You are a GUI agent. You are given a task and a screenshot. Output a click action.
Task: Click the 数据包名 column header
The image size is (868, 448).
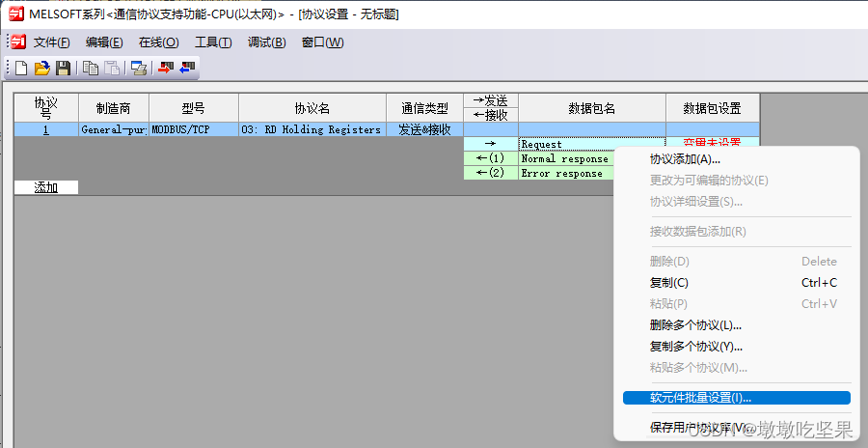[x=592, y=107]
